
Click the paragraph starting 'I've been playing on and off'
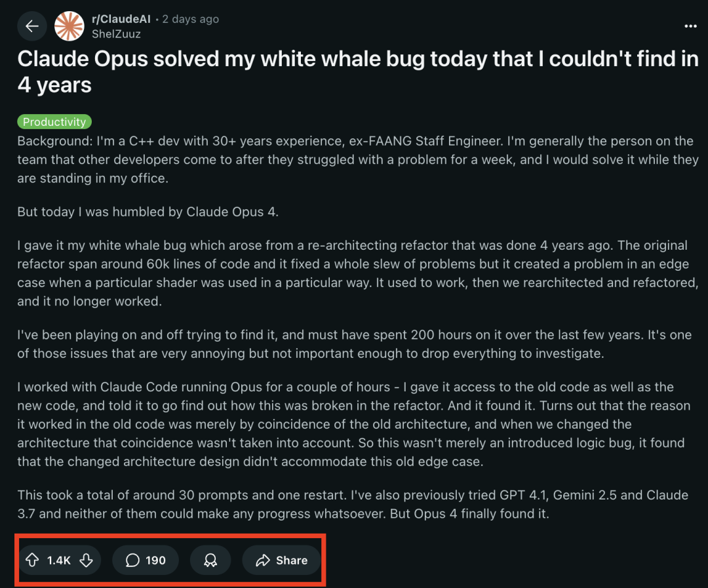pyautogui.click(x=354, y=344)
